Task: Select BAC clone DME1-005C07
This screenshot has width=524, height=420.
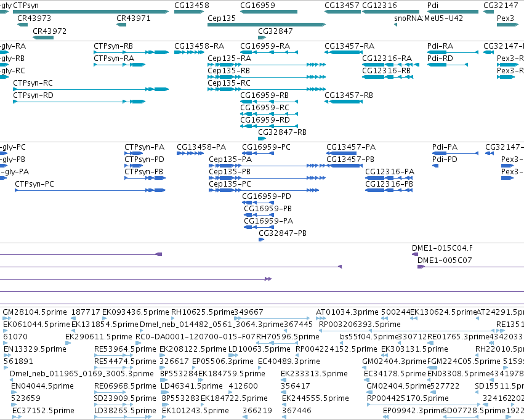Action: [445, 260]
